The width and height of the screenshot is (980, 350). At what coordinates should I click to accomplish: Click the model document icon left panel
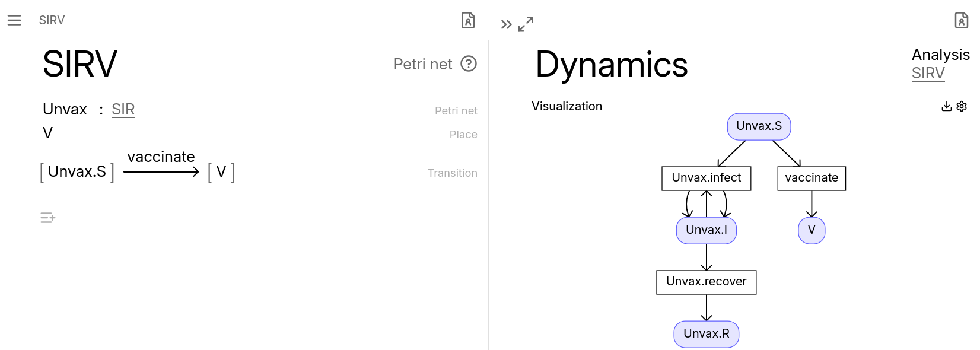point(468,20)
